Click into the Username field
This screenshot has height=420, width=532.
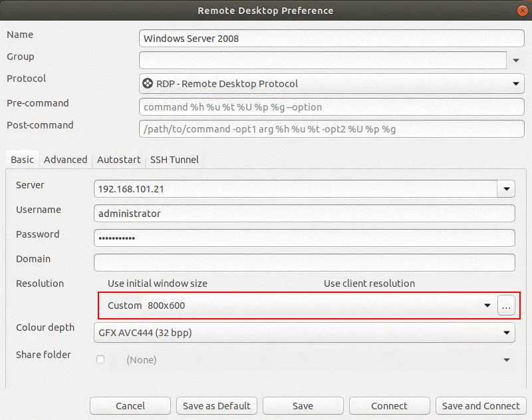pos(305,214)
